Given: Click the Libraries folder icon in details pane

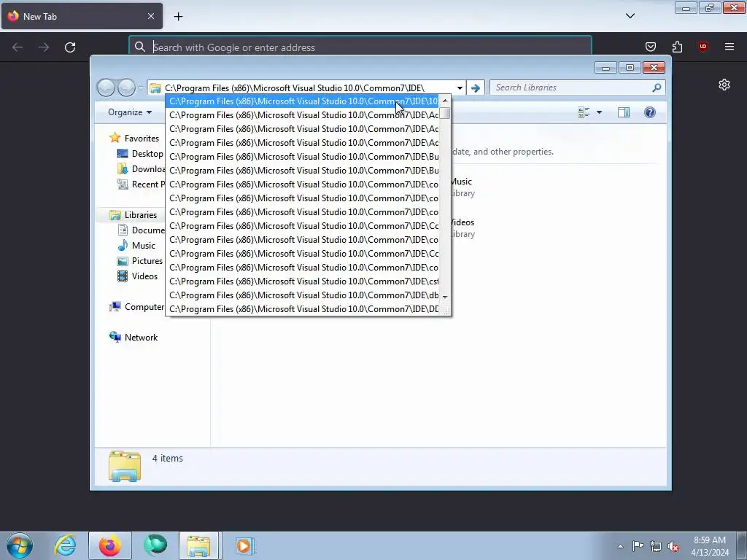Looking at the screenshot, I should pos(125,466).
